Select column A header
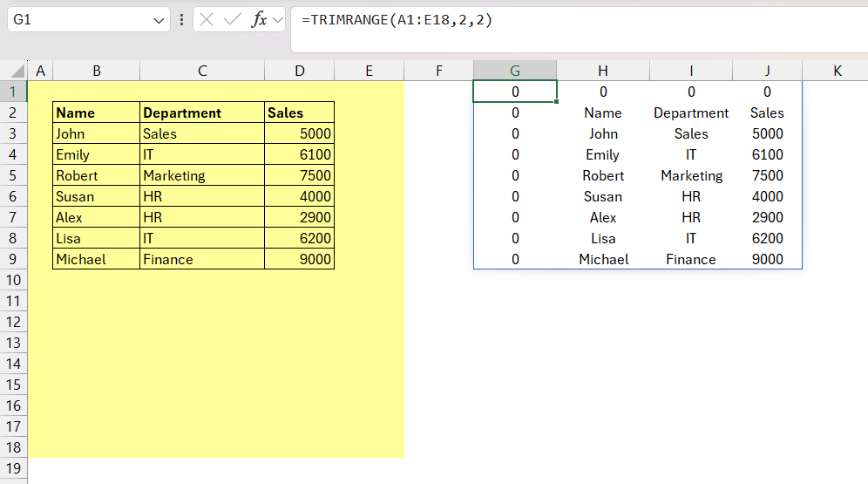 pos(40,71)
